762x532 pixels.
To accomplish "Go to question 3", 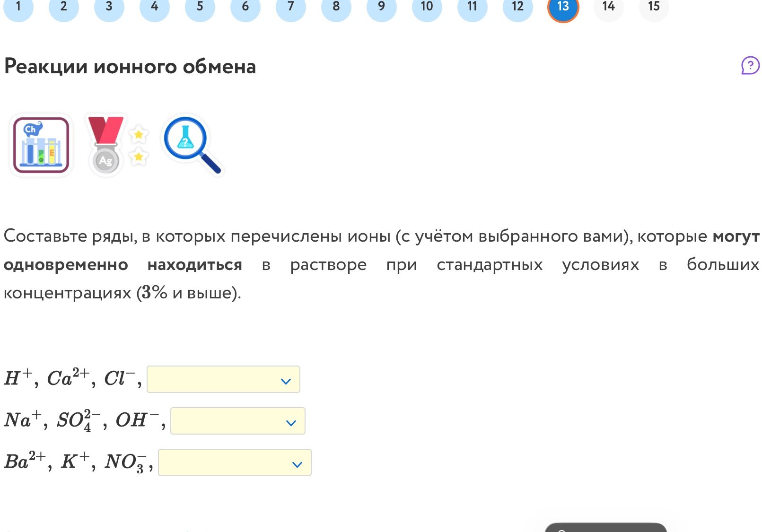I will (x=109, y=7).
